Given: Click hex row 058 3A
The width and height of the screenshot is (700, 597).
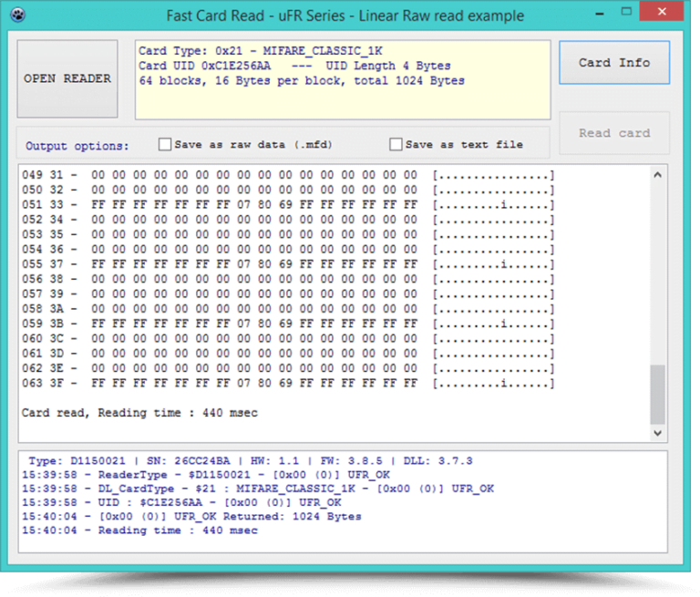Looking at the screenshot, I should (x=288, y=309).
